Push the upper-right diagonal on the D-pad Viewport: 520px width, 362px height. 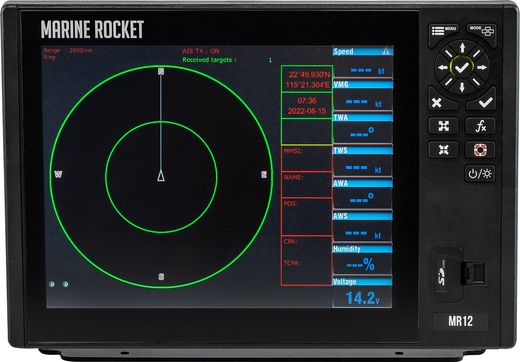click(476, 53)
